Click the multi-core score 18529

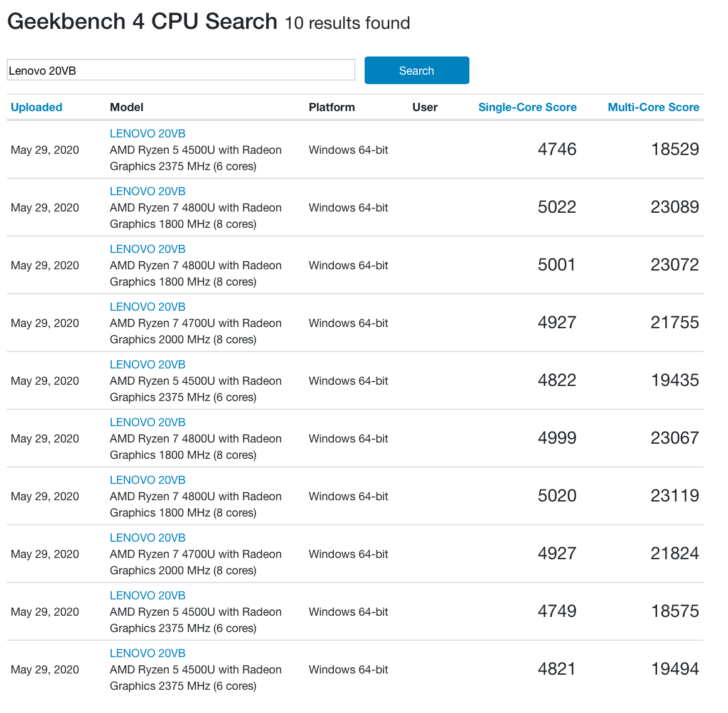pos(675,149)
